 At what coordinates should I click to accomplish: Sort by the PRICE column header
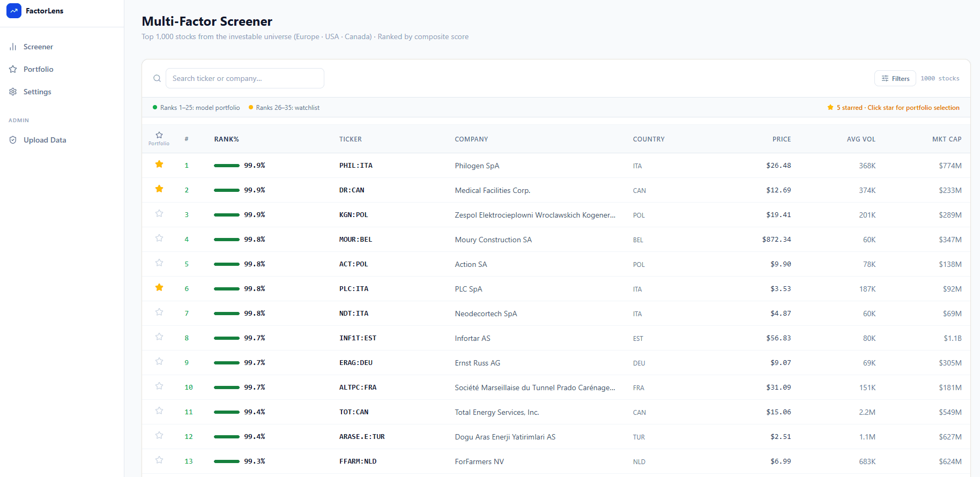(x=782, y=139)
